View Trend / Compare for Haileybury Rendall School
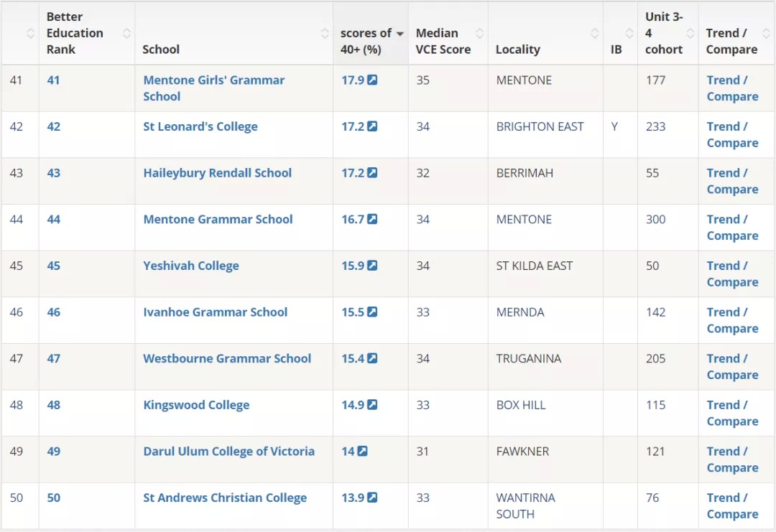The height and width of the screenshot is (532, 776). pyautogui.click(x=732, y=181)
